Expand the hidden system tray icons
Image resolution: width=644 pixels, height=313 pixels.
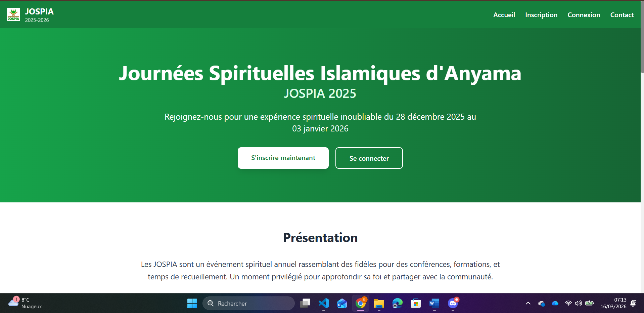click(x=528, y=303)
